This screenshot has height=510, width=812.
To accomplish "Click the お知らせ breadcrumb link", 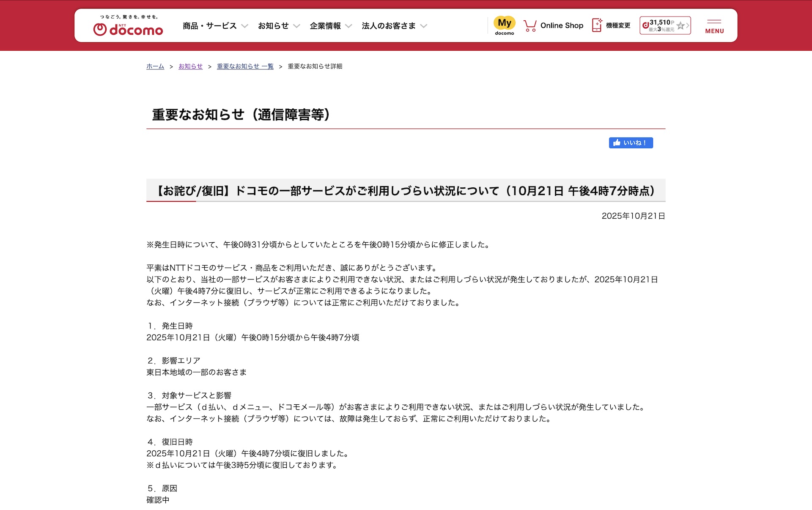I will (190, 66).
